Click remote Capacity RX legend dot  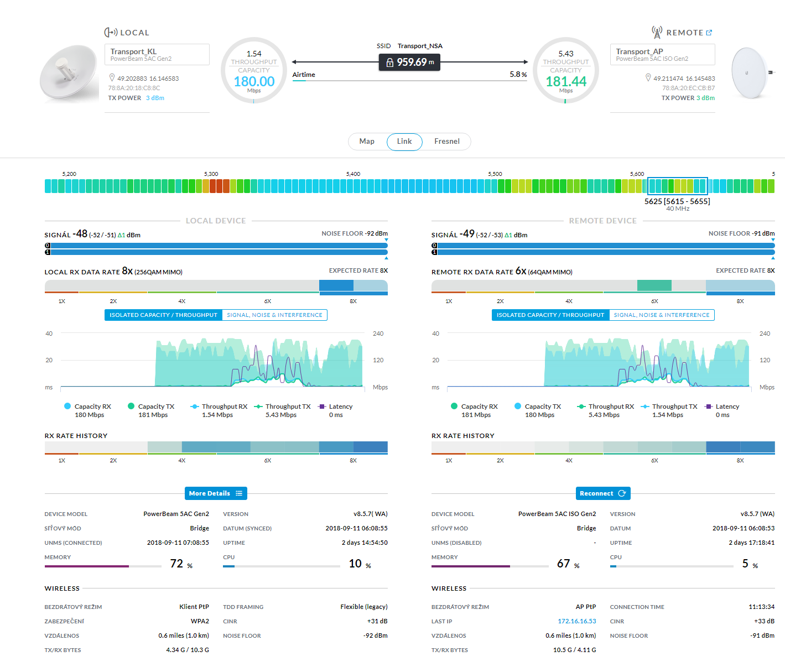click(x=454, y=406)
